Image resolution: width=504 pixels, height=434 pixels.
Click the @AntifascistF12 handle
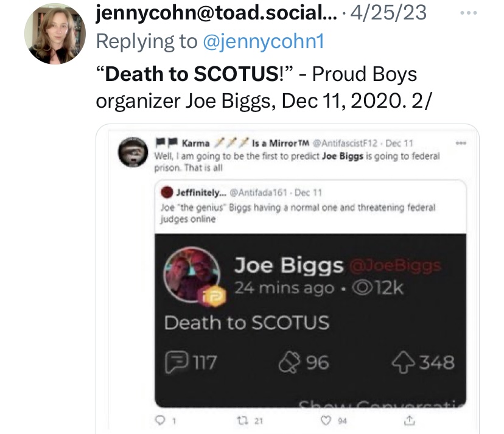click(345, 143)
